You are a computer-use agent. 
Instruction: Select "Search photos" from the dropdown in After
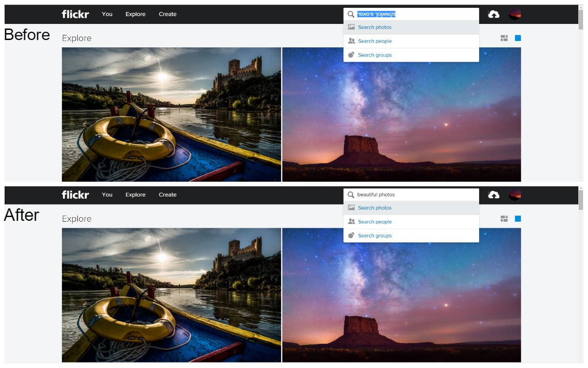(374, 207)
